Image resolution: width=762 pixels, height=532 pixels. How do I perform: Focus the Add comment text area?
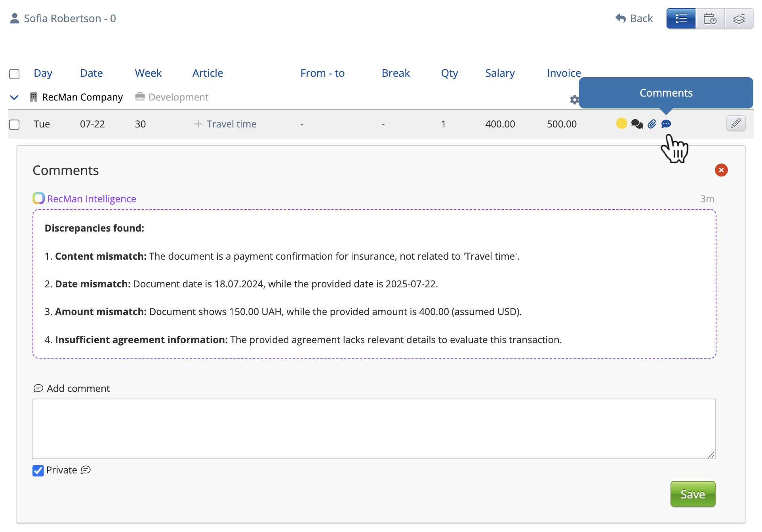373,429
